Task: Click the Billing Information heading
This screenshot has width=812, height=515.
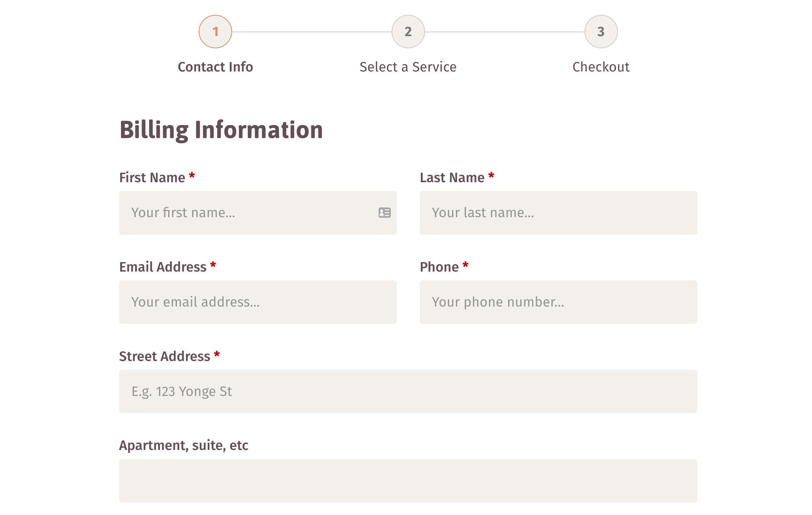Action: tap(221, 129)
